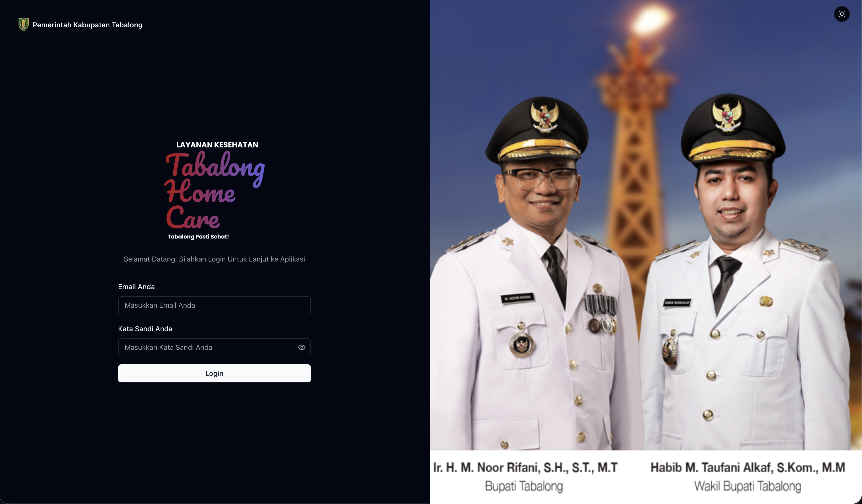Click the Login button
The image size is (862, 504).
tap(214, 373)
